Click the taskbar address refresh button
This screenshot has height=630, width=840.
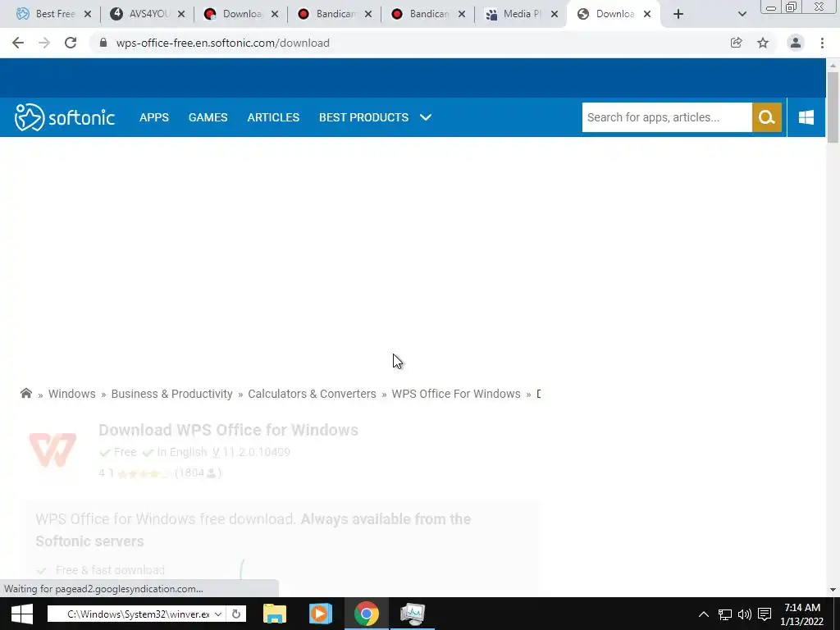coord(236,614)
